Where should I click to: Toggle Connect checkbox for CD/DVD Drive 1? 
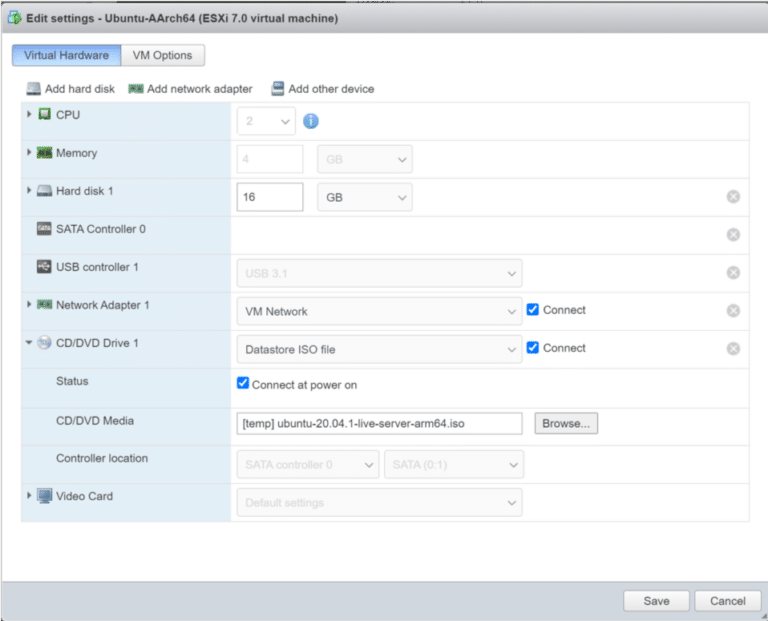coord(532,348)
